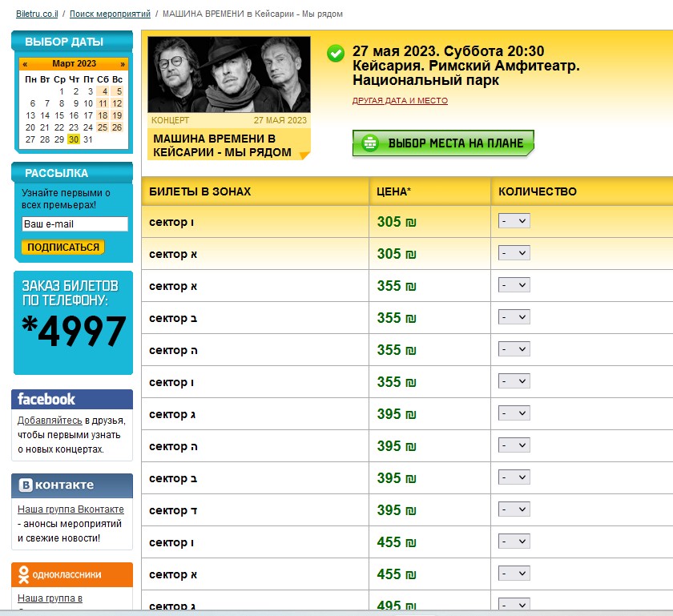
Task: Select date 19 in the calendar
Action: coord(118,115)
